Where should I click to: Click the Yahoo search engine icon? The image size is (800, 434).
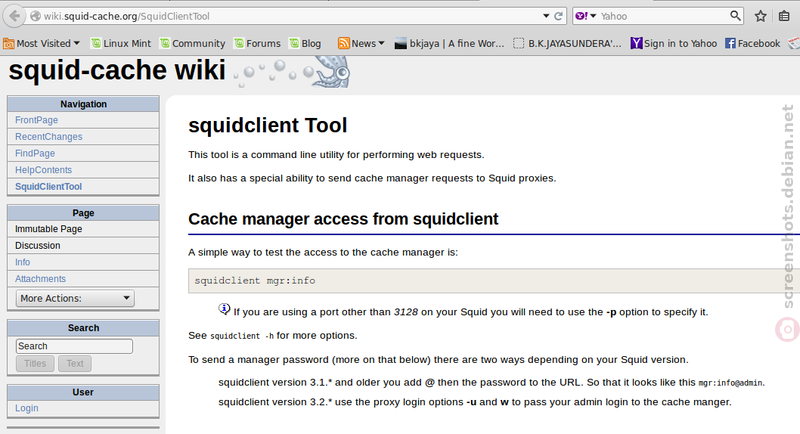coord(581,16)
